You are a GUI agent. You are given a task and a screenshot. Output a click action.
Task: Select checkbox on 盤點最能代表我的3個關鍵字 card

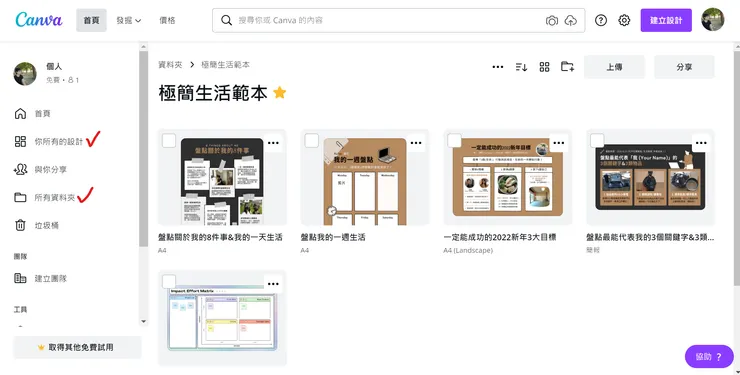click(597, 141)
